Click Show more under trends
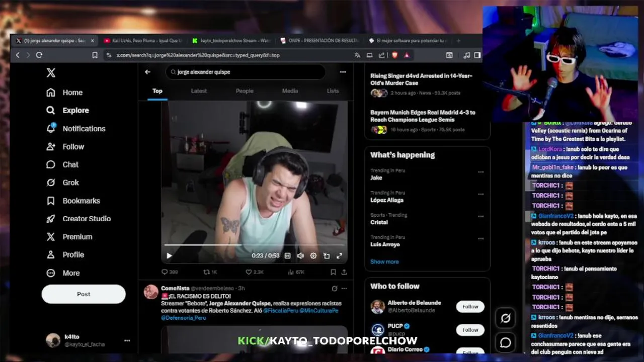Viewport: 644px width, 362px height. [x=384, y=262]
